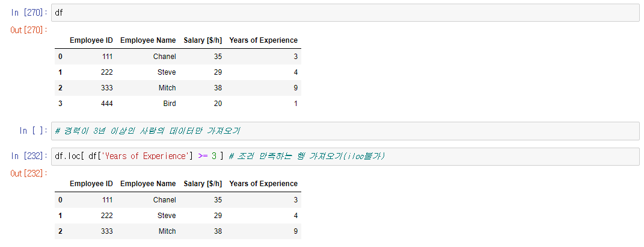The image size is (644, 247).
Task: Click Employee Name header in Out[270] table
Action: click(x=148, y=40)
